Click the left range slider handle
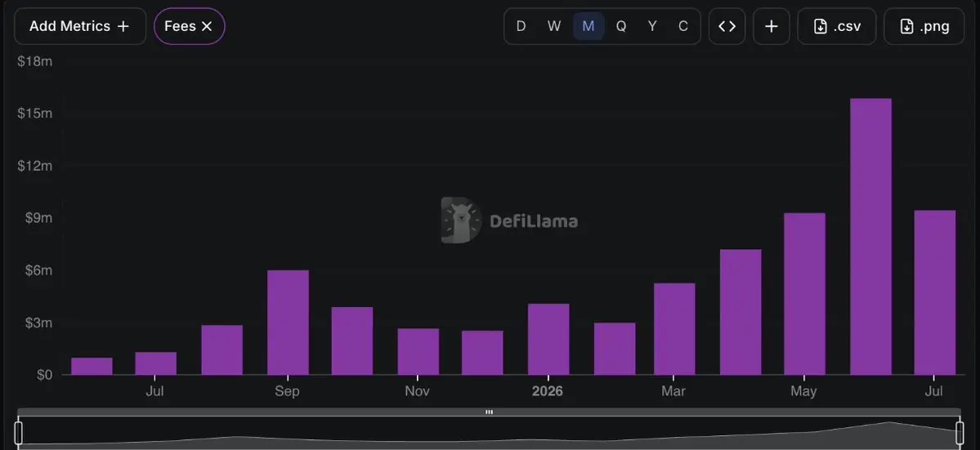This screenshot has height=450, width=980. 19,433
